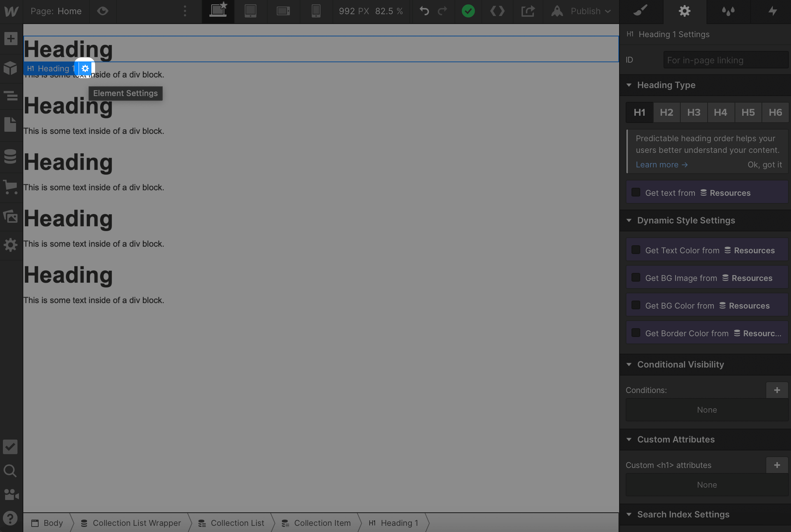View the green saved status check
The width and height of the screenshot is (791, 532).
coord(468,11)
